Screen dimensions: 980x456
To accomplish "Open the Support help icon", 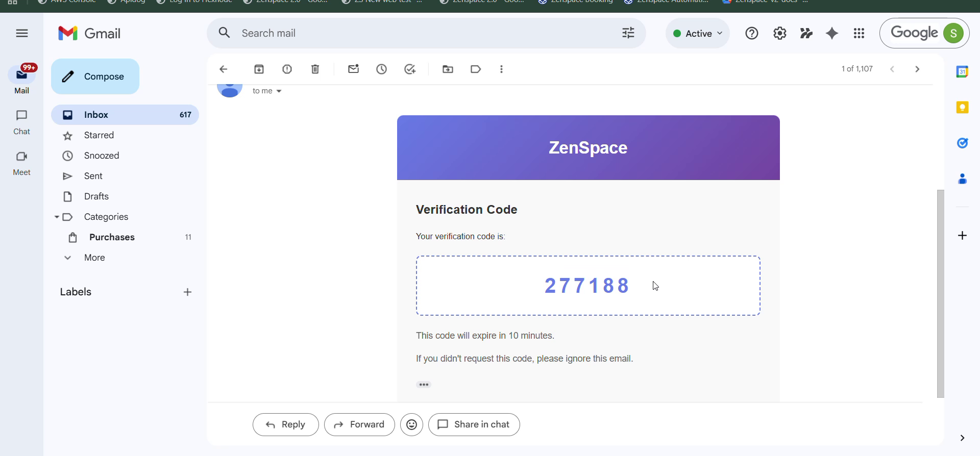I will click(x=752, y=33).
